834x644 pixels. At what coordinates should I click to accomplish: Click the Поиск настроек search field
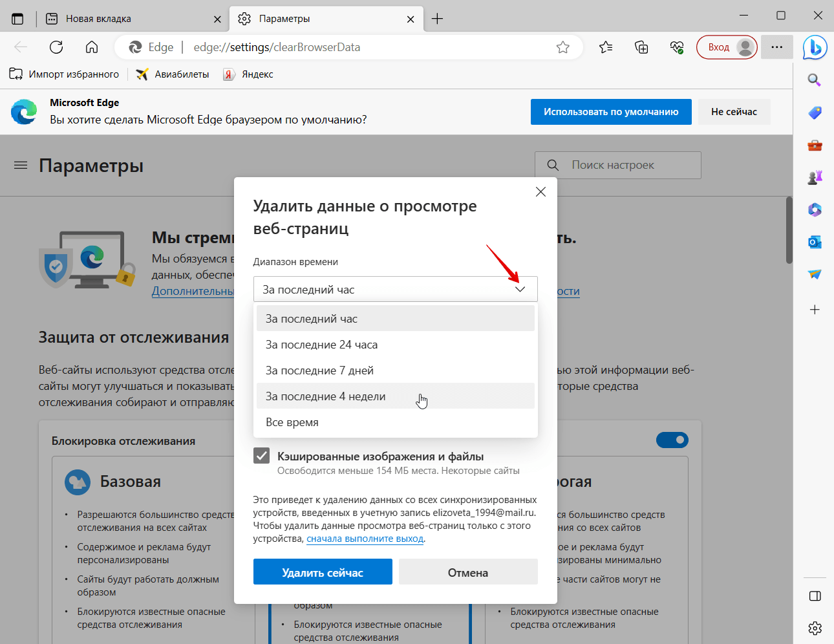[x=618, y=165]
